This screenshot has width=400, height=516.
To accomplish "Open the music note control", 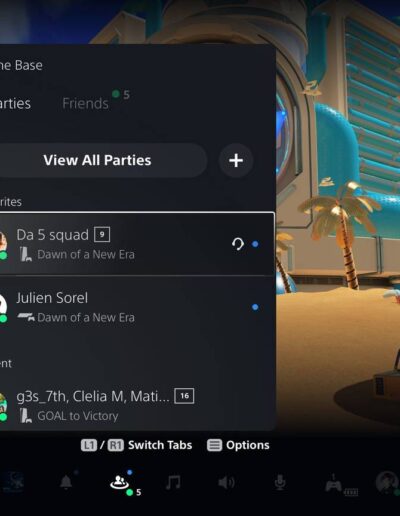I will pyautogui.click(x=173, y=482).
